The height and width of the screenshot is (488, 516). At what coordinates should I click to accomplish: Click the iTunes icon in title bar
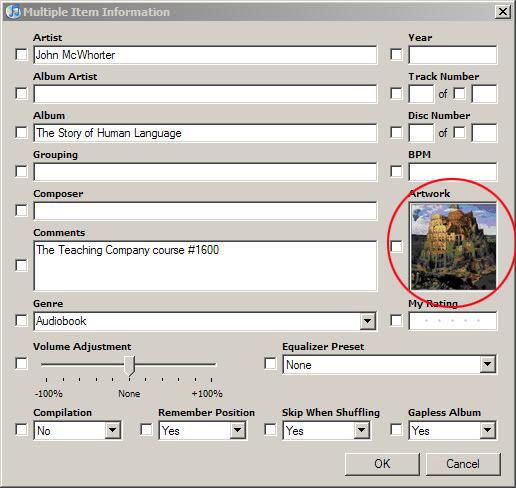click(13, 12)
